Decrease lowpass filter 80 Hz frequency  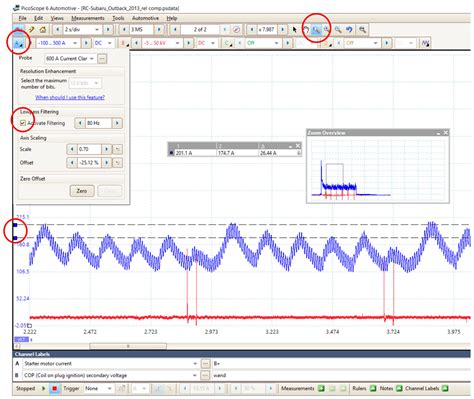(80, 123)
